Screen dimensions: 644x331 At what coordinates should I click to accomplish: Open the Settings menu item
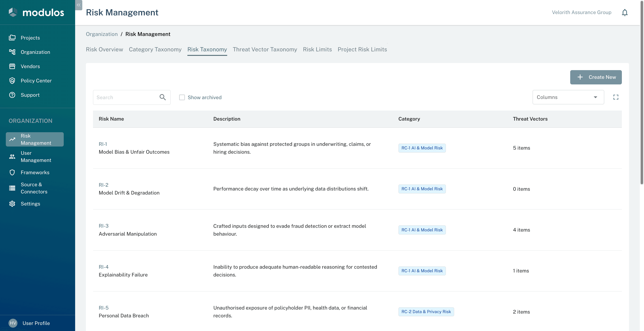35,204
